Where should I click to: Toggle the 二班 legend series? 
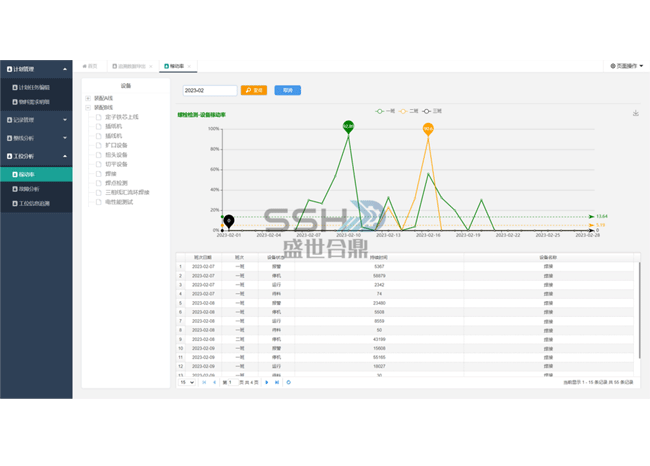pyautogui.click(x=409, y=111)
